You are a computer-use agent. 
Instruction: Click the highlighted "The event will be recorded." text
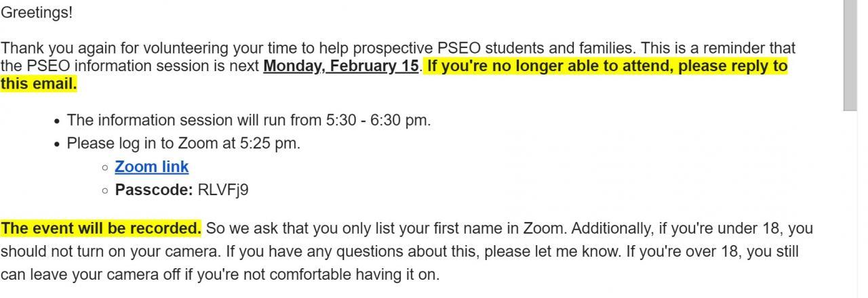(x=101, y=228)
